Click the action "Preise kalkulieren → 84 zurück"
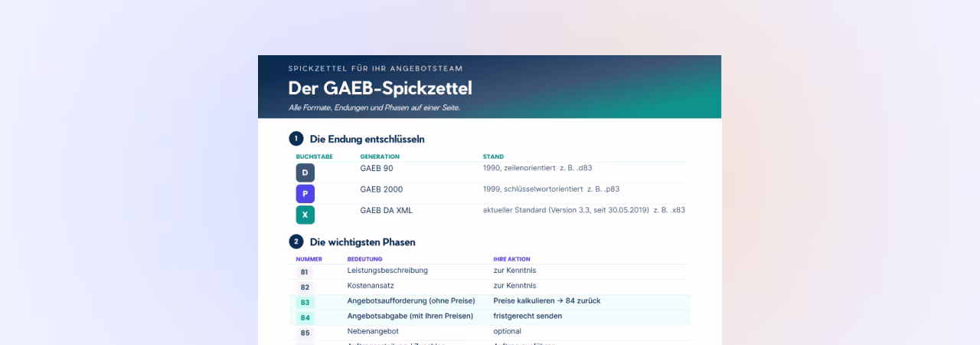The height and width of the screenshot is (345, 980). 547,301
